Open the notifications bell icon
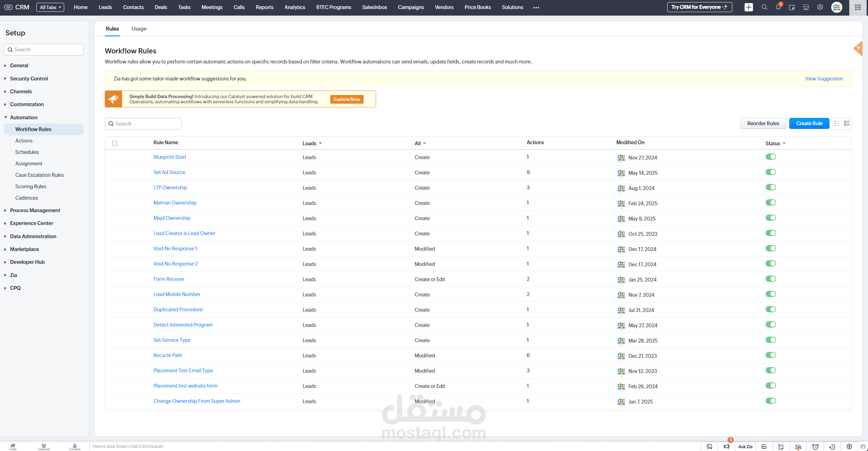 (778, 7)
